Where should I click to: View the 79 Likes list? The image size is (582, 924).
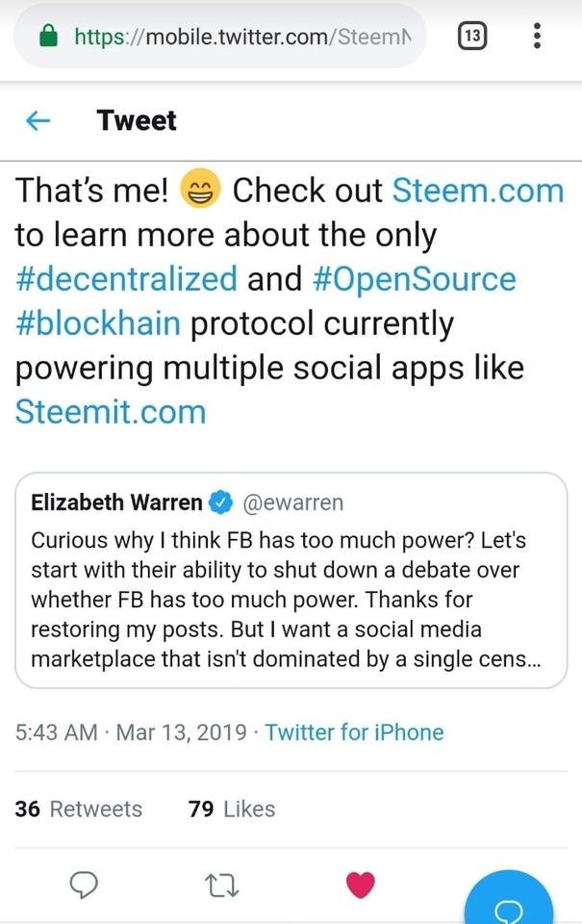[232, 809]
